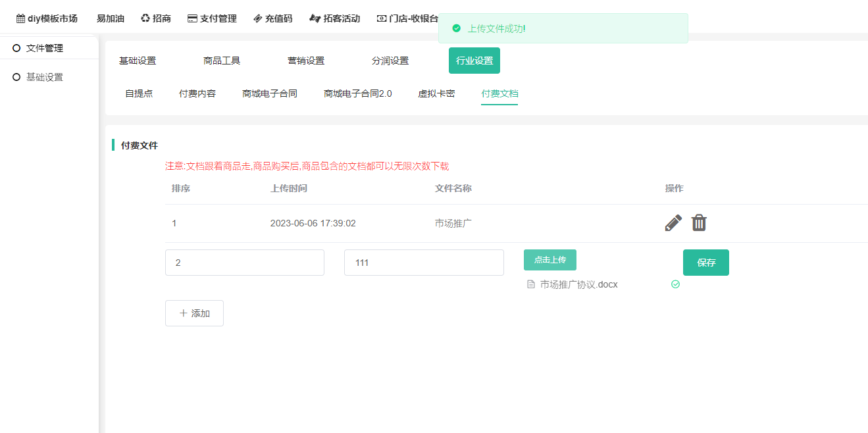
Task: Click the 添加 add row button
Action: point(194,313)
